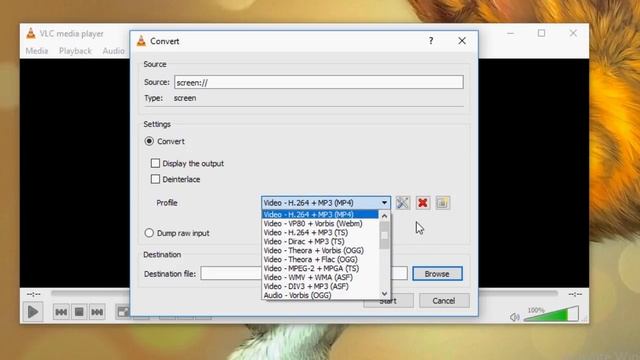The width and height of the screenshot is (640, 360).
Task: Play media in VLC main window
Action: point(33,312)
